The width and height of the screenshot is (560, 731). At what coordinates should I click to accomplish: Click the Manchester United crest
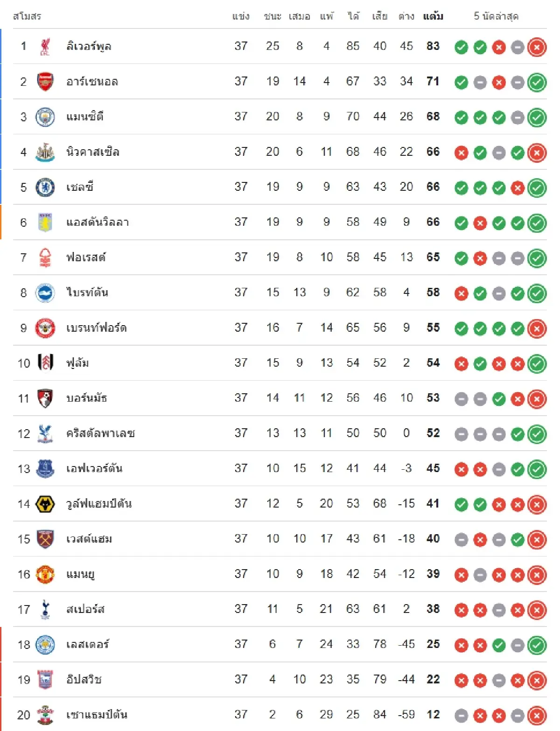tap(45, 574)
